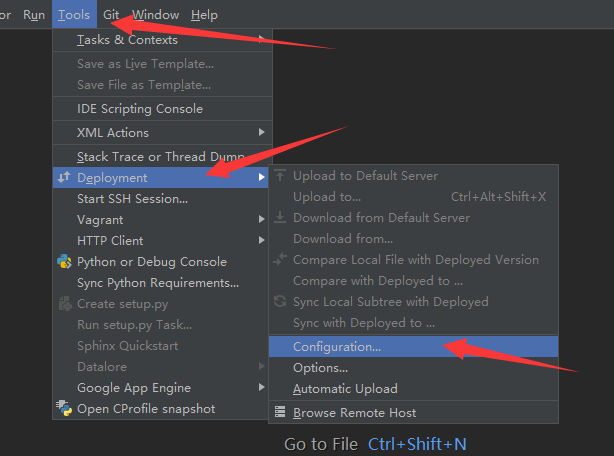Choose Sync with Deployed to ...
614x456 pixels.
[x=414, y=323]
